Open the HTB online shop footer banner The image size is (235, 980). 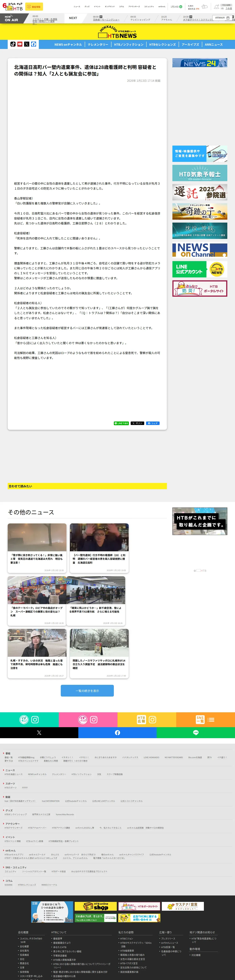coord(95,906)
